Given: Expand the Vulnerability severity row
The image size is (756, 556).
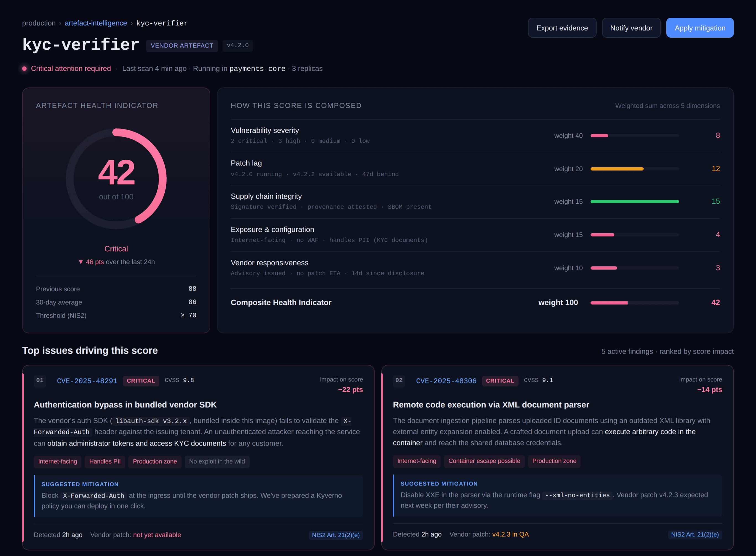Looking at the screenshot, I should pos(475,136).
